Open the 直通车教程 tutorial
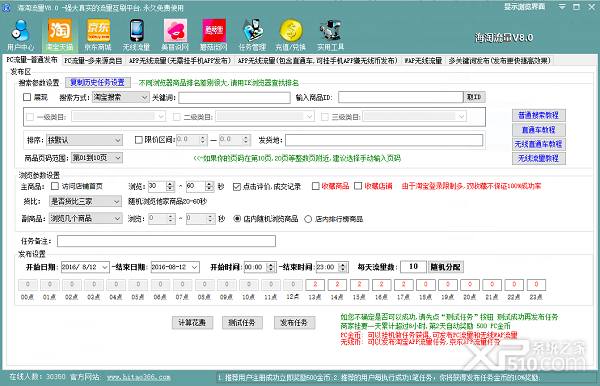Screen dimensions: 600x386 (539, 130)
